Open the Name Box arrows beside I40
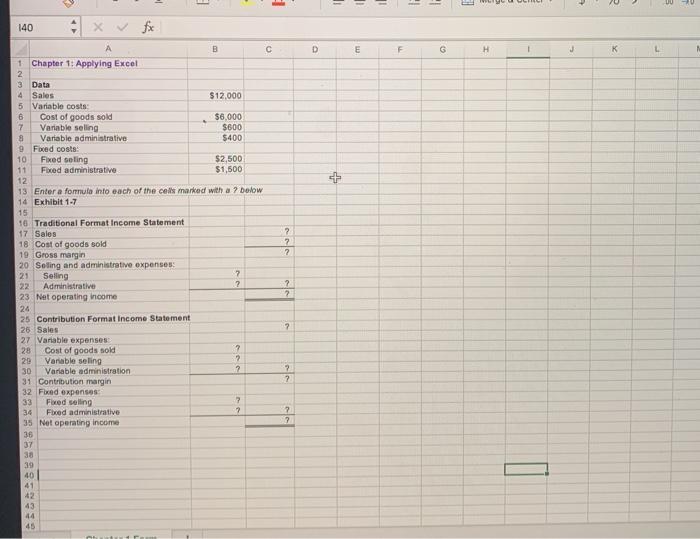Image resolution: width=700 pixels, height=539 pixels. pos(74,27)
